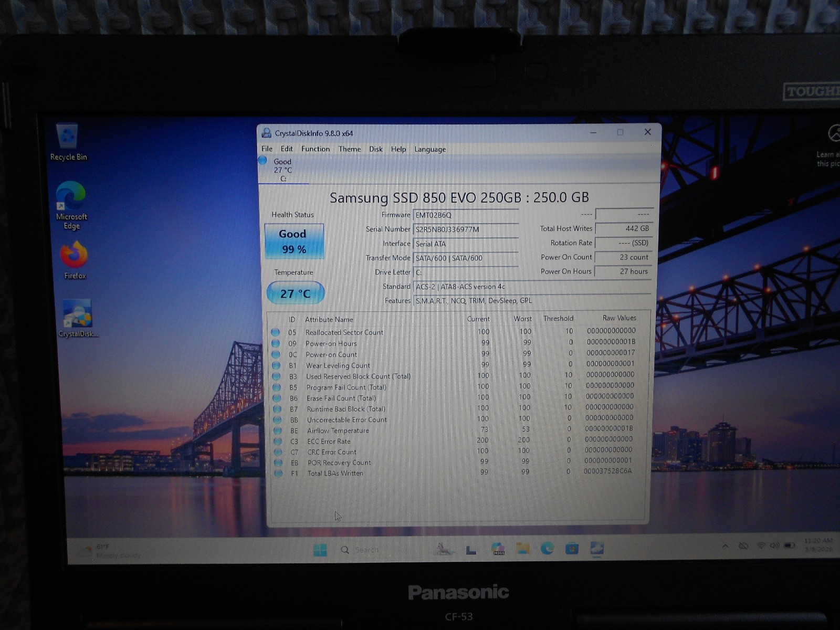Click the status dot for Reallocated Sector Count

[x=275, y=332]
